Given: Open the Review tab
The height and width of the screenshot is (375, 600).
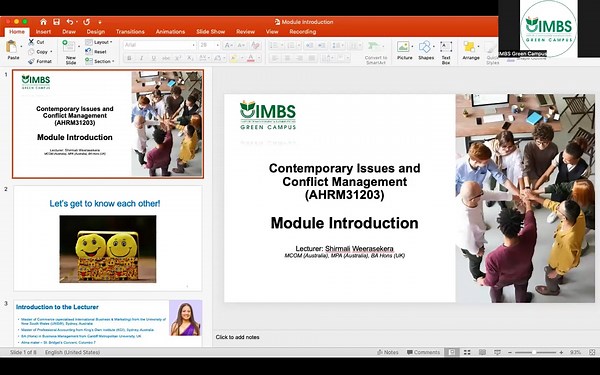Looking at the screenshot, I should pos(245,32).
